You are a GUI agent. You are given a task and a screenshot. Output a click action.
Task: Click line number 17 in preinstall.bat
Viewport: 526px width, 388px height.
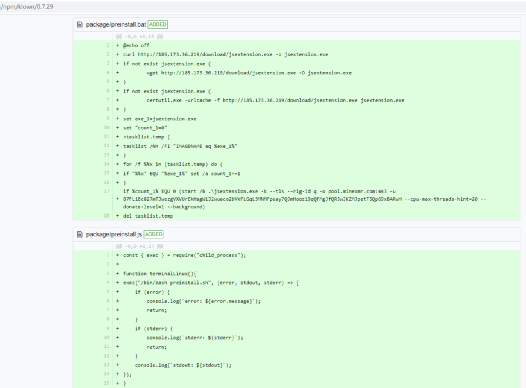(x=107, y=191)
